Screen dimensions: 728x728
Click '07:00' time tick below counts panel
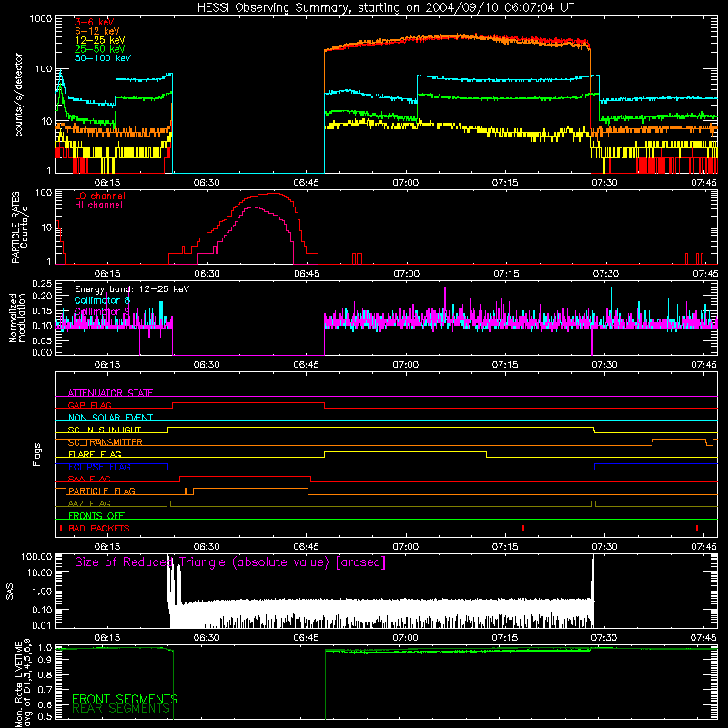pos(405,183)
